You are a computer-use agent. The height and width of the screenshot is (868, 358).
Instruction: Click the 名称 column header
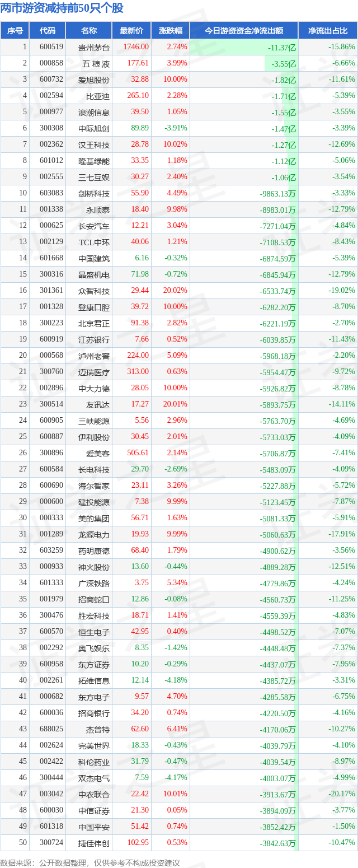point(89,31)
